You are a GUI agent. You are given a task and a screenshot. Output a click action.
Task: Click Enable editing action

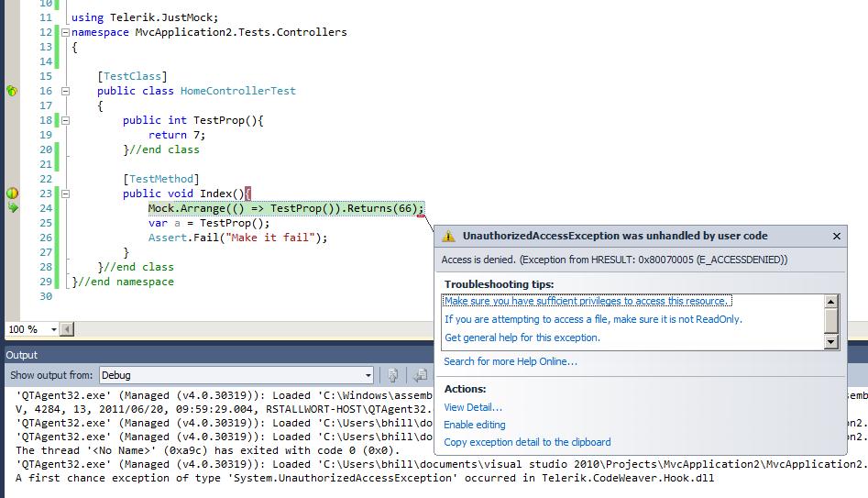[474, 425]
